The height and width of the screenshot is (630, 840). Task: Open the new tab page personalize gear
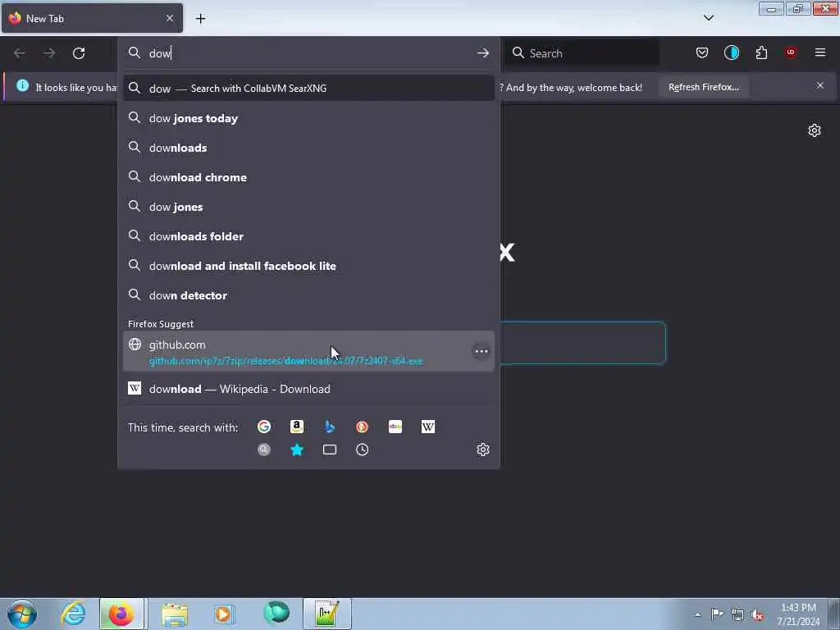[x=815, y=130]
